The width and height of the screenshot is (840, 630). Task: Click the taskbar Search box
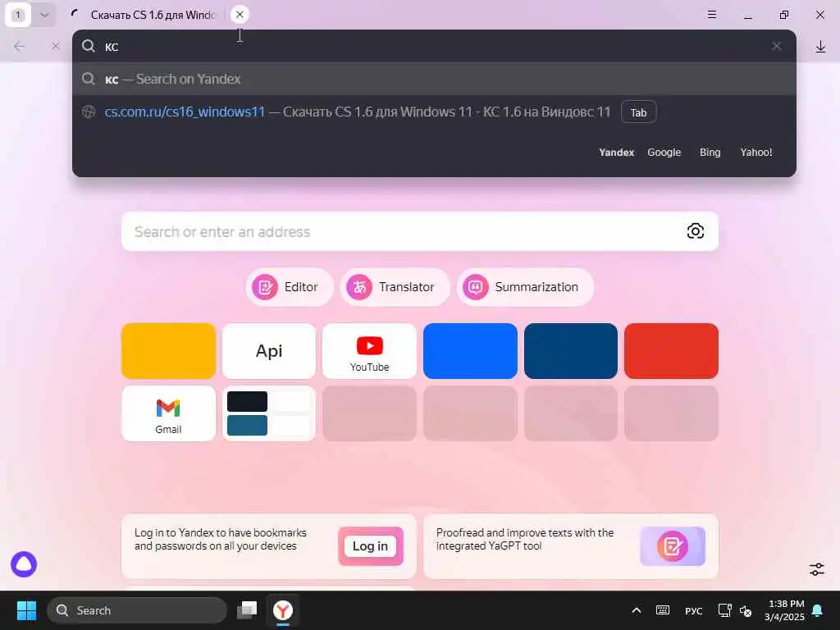(137, 610)
